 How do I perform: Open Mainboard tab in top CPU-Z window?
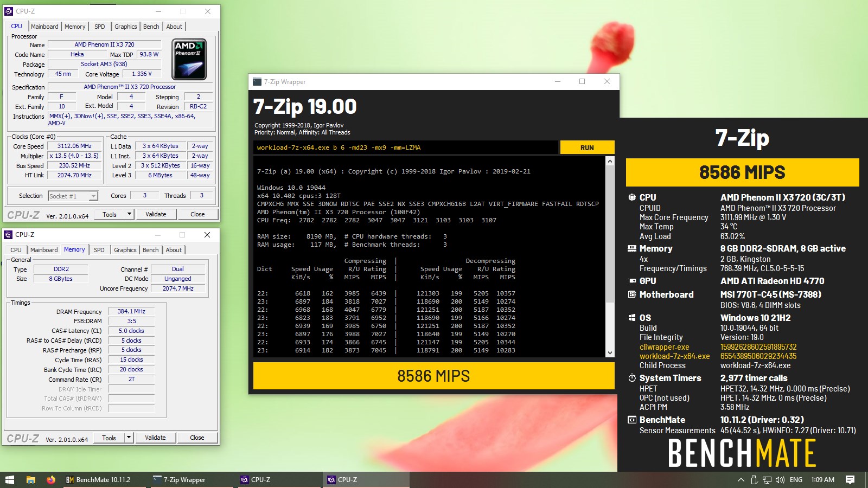pos(44,27)
